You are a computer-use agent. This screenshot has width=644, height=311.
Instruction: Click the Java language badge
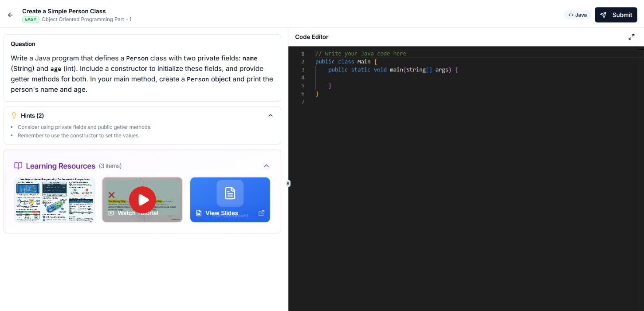click(577, 15)
